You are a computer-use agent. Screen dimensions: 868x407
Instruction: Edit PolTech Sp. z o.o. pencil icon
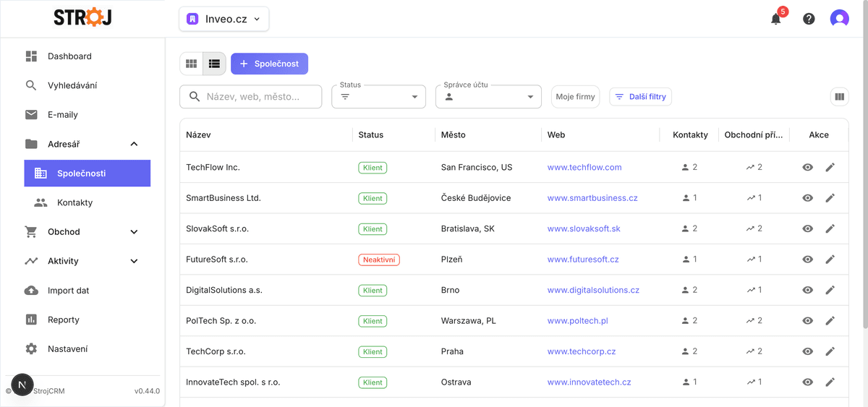(830, 321)
